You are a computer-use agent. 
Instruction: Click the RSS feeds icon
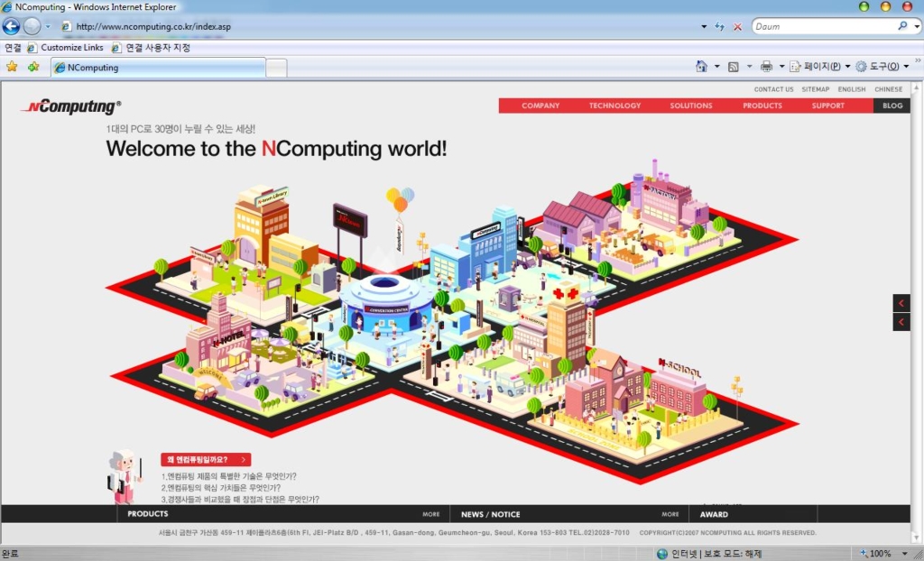tap(733, 67)
